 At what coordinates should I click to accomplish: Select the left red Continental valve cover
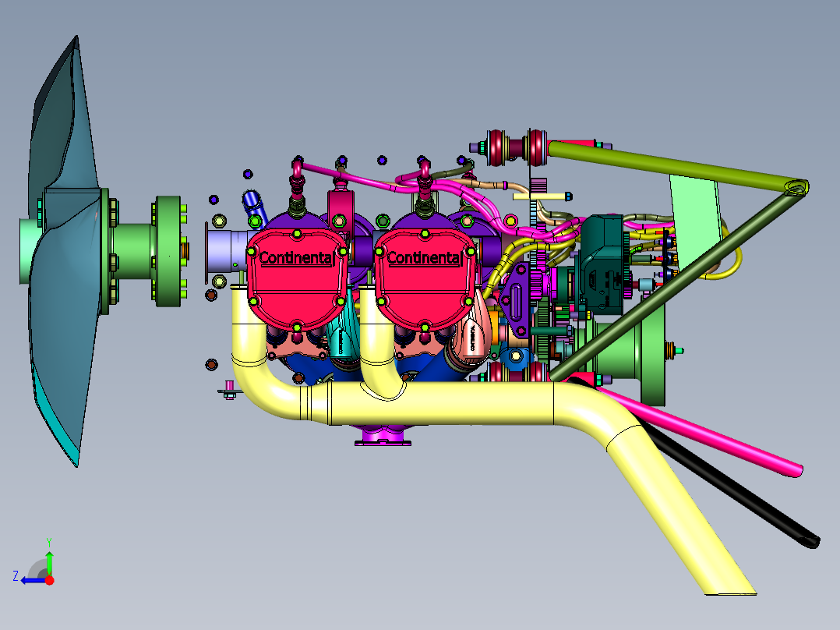(297, 279)
